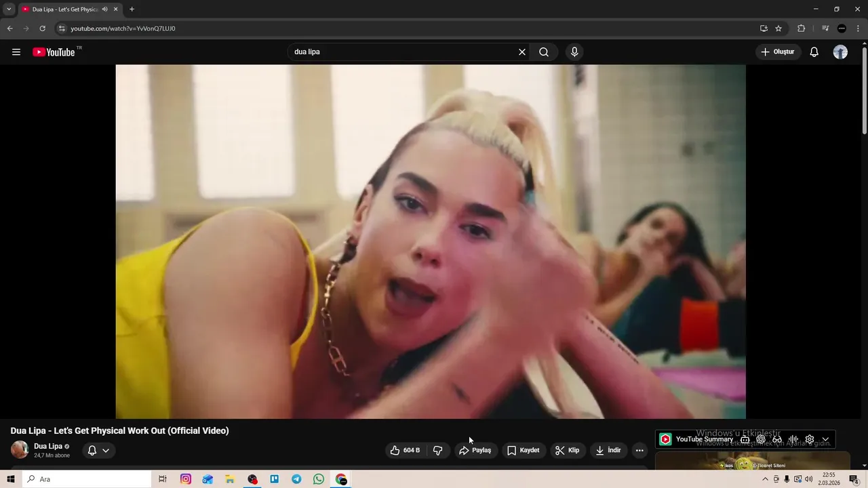Start voice search with the microphone icon
Screen dimensions: 868x488
[574, 52]
